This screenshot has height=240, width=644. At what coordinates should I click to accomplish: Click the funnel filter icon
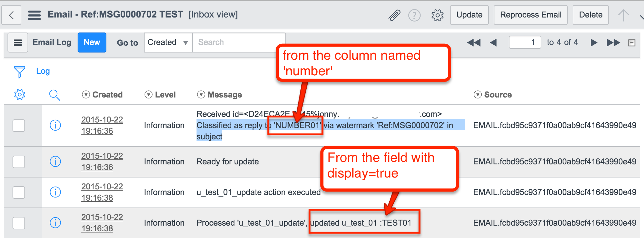tap(19, 72)
